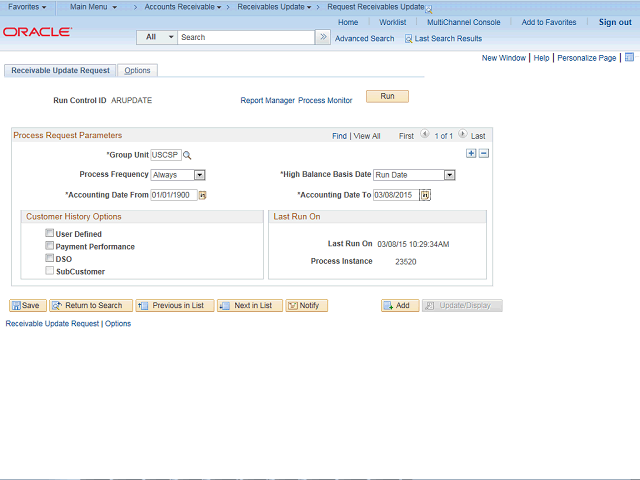Show the next row arrow icon
This screenshot has width=640, height=480.
pyautogui.click(x=462, y=134)
